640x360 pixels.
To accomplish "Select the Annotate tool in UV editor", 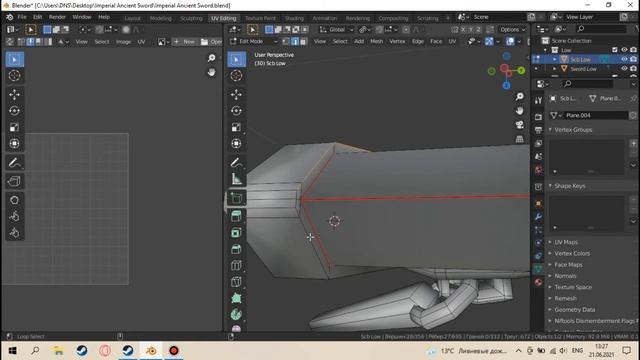I will point(14,163).
